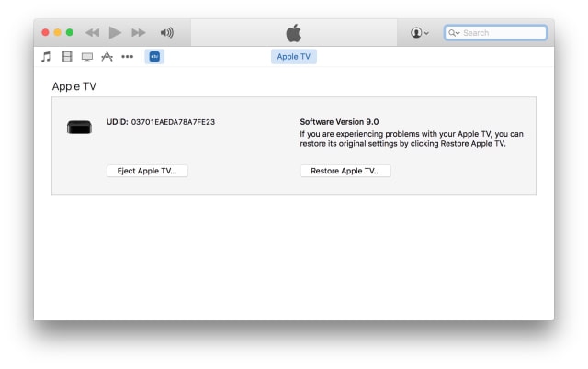Image resolution: width=588 pixels, height=369 pixels.
Task: Open the account menu dropdown
Action: 420,33
